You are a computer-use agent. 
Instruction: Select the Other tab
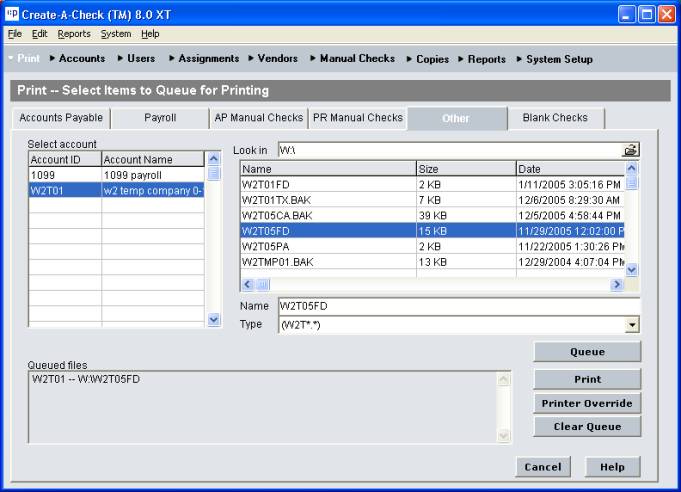point(456,119)
